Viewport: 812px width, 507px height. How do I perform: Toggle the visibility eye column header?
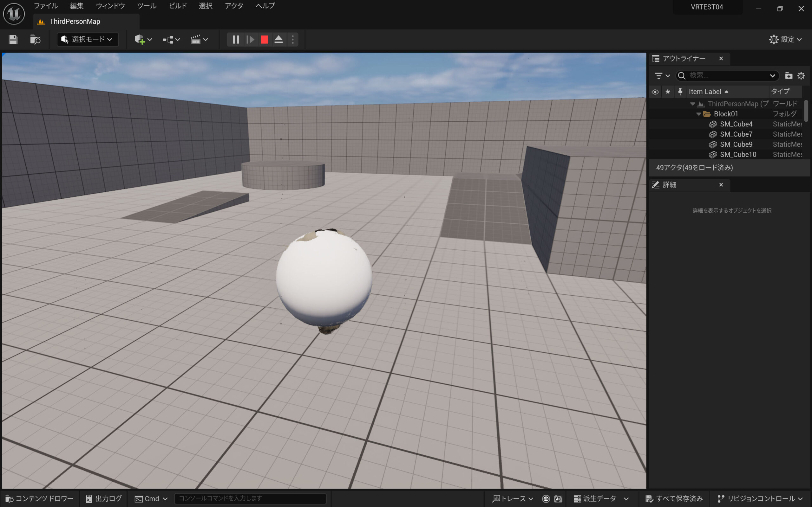click(655, 92)
